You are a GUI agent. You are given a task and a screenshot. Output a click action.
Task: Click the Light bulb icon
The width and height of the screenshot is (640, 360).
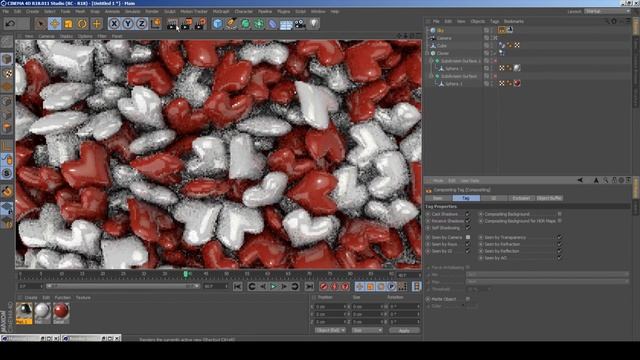(313, 24)
